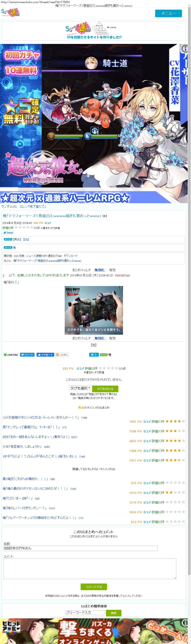
Task: Disable the まとめフィルタ via top 無効化
Action: 99,270
